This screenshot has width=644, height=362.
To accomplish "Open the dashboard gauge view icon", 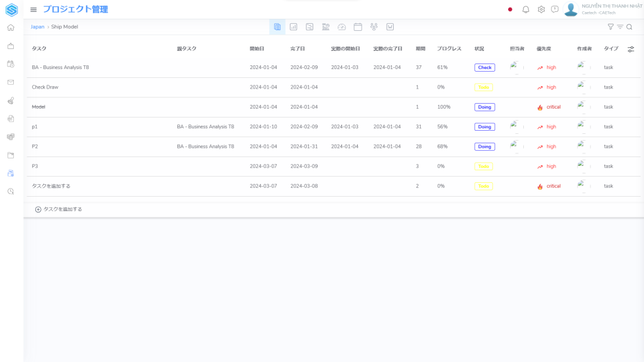I will coord(341,27).
